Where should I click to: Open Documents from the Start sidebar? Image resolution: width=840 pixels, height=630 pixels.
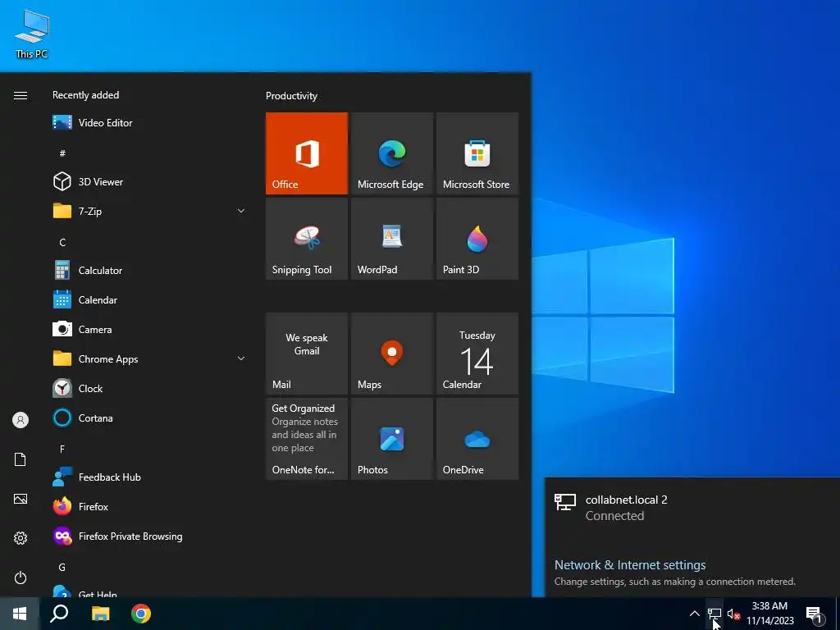click(x=21, y=459)
